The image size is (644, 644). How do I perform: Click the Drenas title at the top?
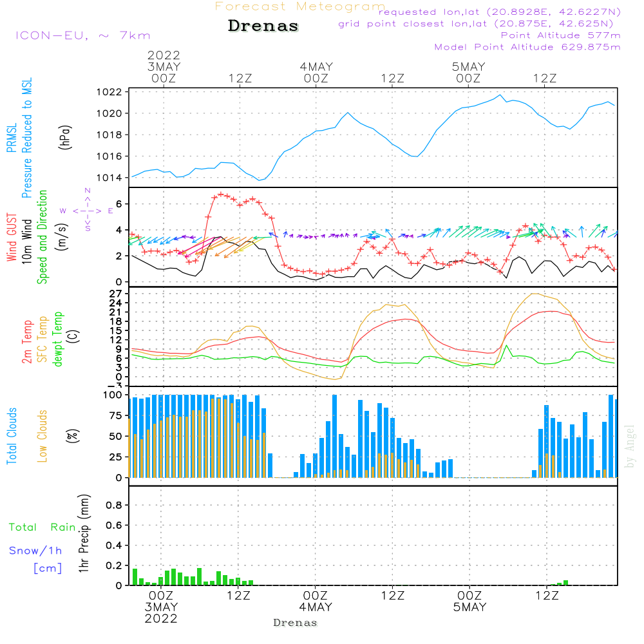(263, 26)
